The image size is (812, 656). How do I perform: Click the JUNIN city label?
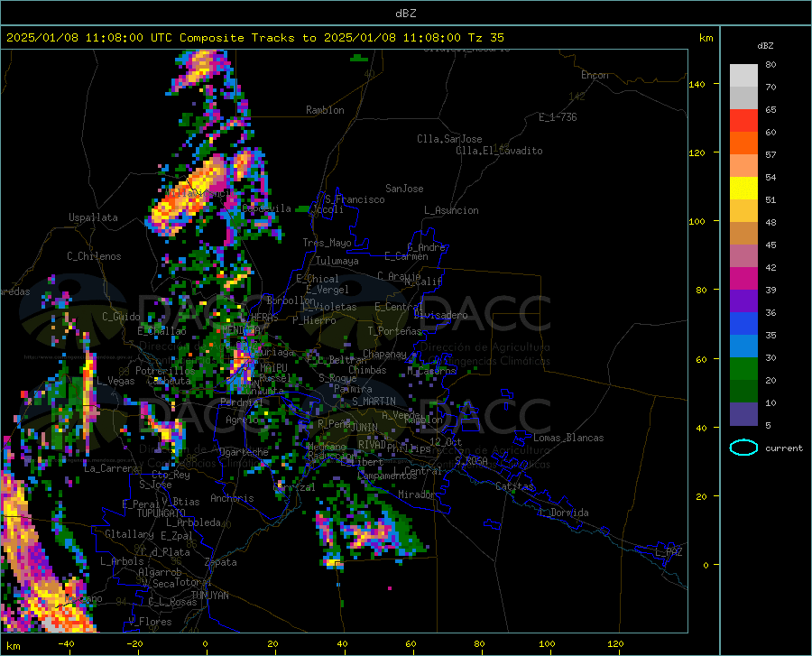coord(364,428)
